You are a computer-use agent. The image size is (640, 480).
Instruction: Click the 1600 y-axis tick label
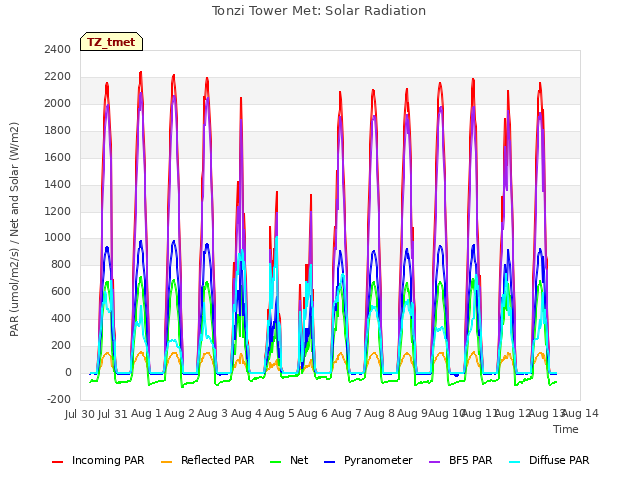58,157
